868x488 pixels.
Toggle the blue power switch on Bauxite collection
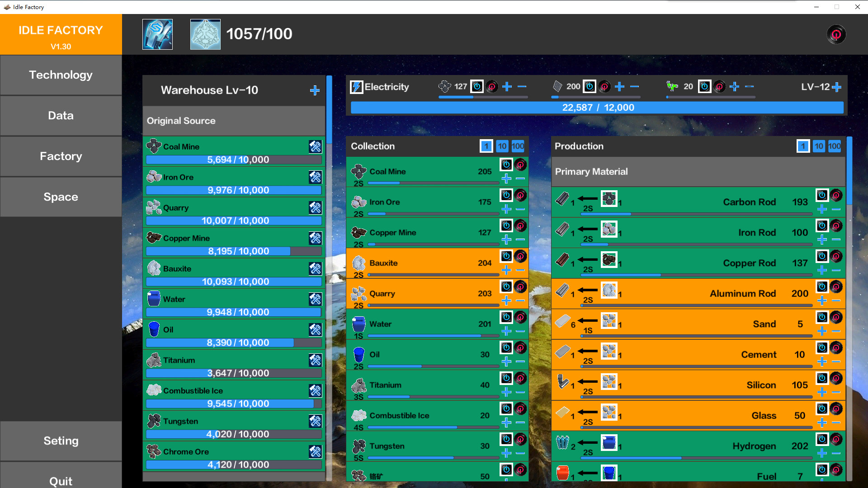tap(506, 256)
